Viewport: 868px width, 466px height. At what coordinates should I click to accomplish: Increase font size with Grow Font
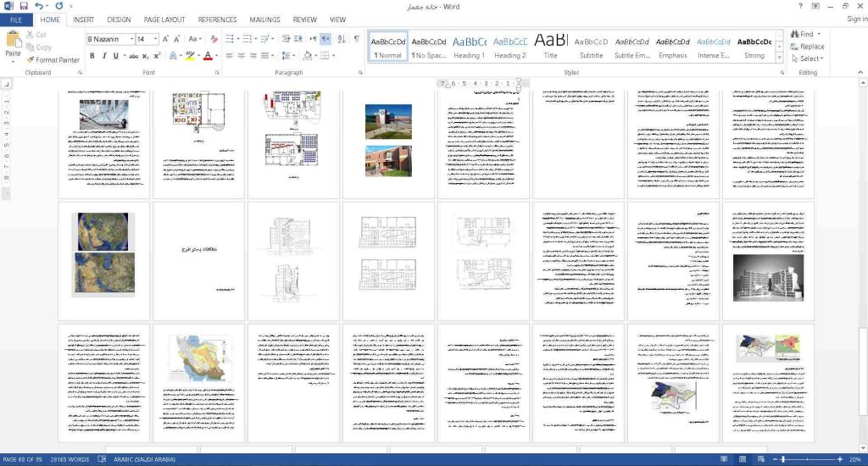(x=165, y=39)
